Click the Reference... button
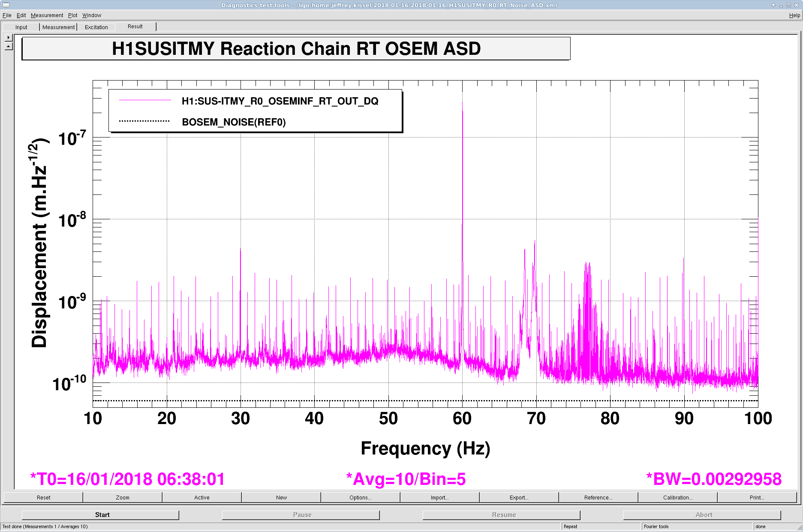This screenshot has width=803, height=532. pos(598,498)
